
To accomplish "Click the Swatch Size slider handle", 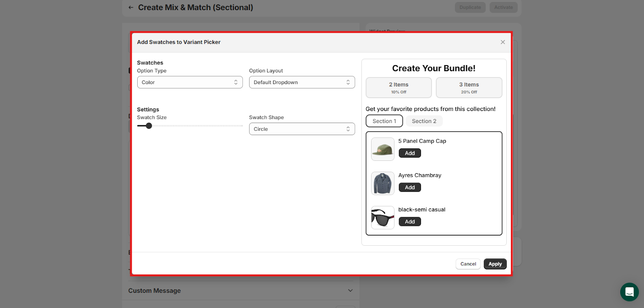I will tap(149, 126).
